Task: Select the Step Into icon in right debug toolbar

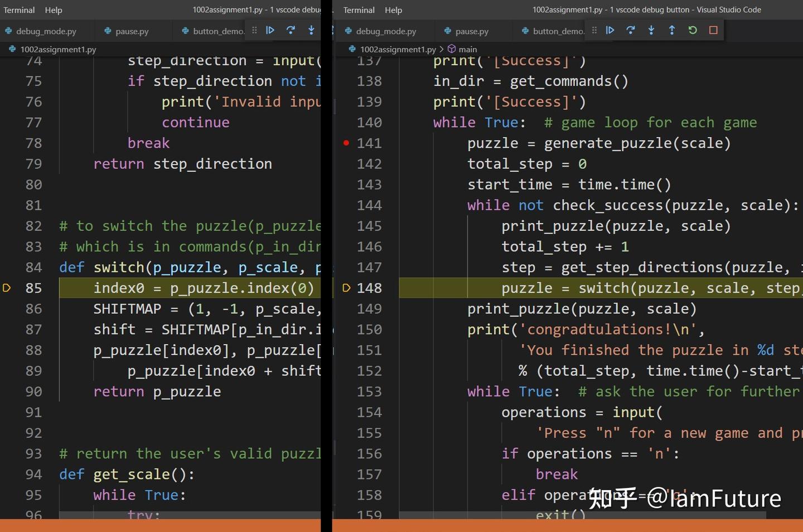Action: click(x=651, y=31)
